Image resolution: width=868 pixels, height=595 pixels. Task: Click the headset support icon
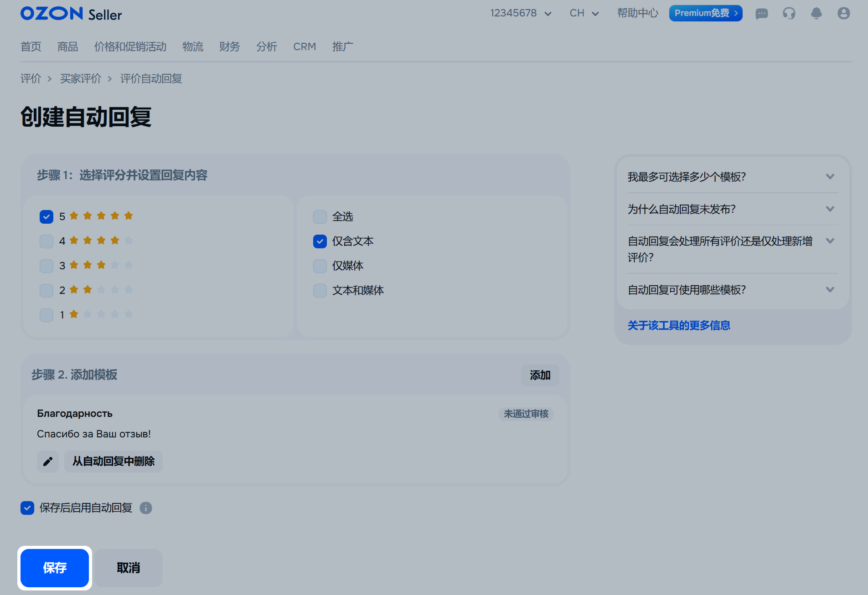789,14
